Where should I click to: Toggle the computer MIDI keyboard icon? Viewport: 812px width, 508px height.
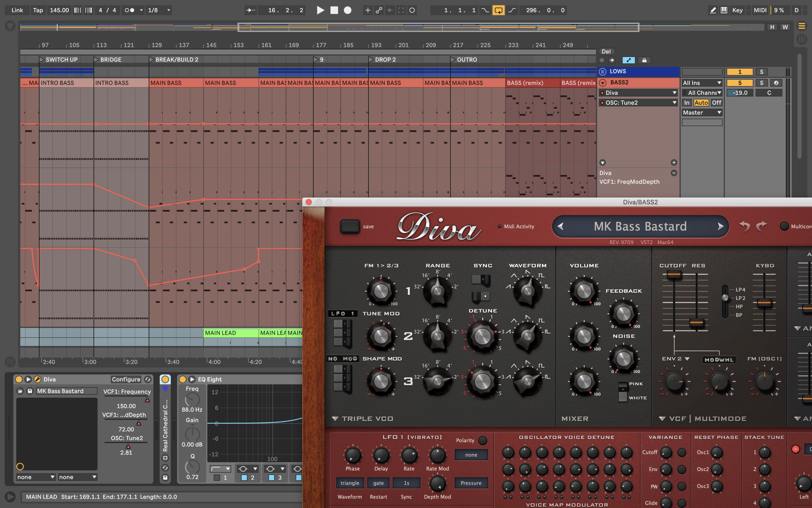point(724,10)
